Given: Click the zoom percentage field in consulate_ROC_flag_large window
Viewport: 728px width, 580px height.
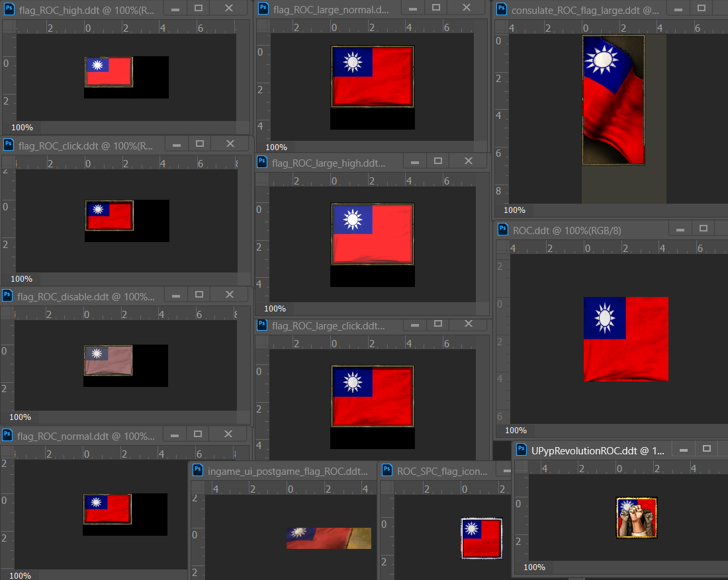Looking at the screenshot, I should (x=515, y=210).
